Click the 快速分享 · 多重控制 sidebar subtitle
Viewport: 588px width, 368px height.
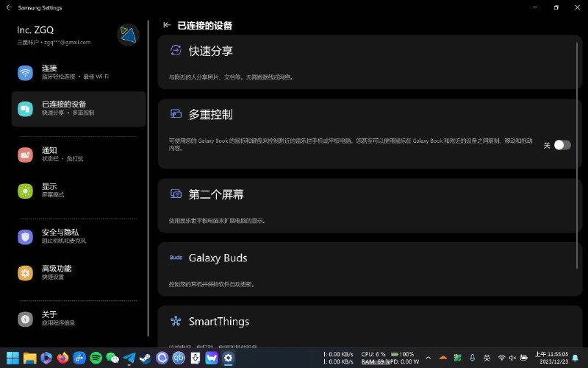(x=68, y=113)
